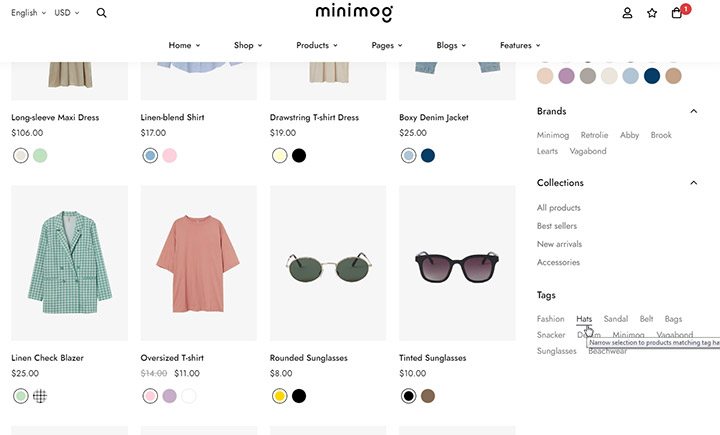
Task: Open the New arrivals collection link
Action: point(559,244)
